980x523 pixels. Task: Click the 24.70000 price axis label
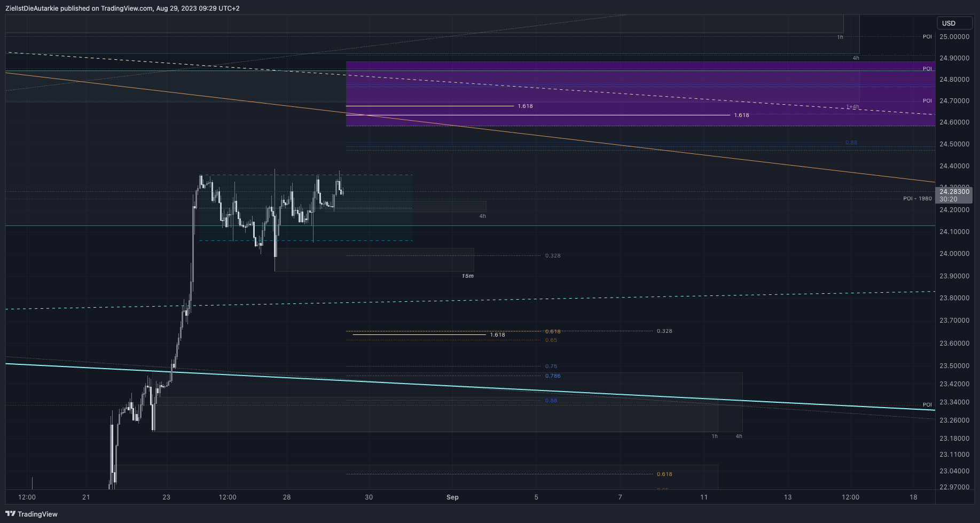click(x=954, y=101)
